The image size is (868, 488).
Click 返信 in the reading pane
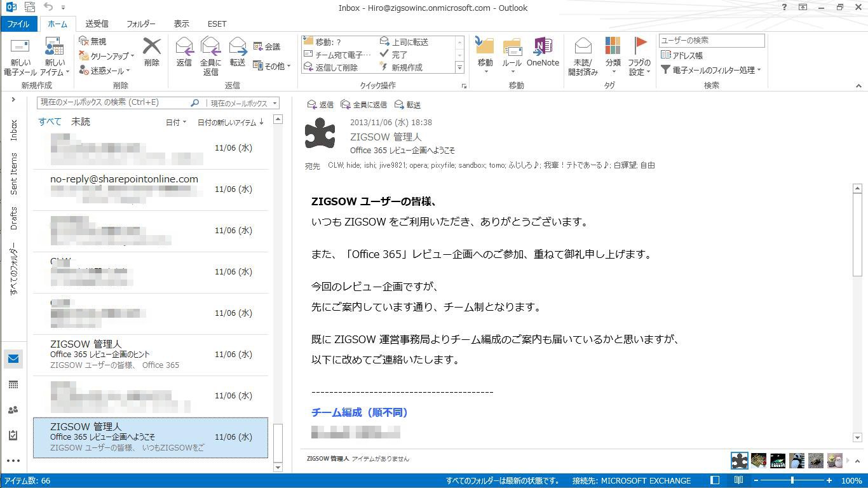(320, 105)
